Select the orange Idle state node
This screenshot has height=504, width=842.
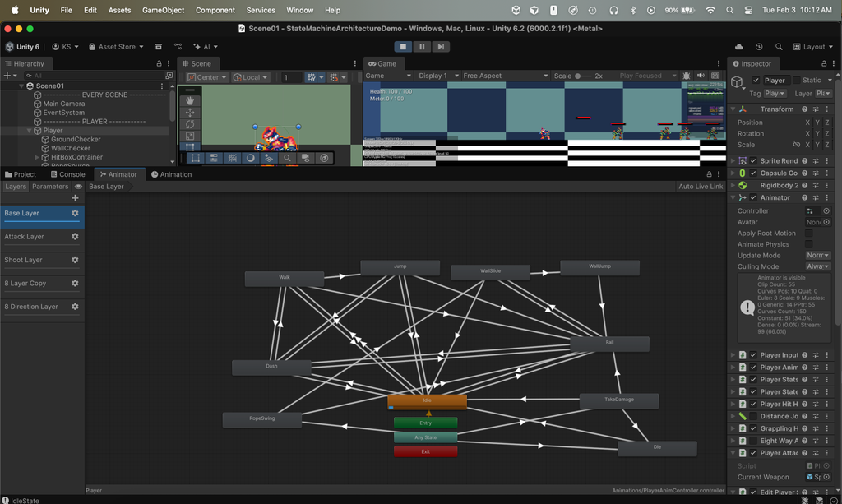point(426,402)
